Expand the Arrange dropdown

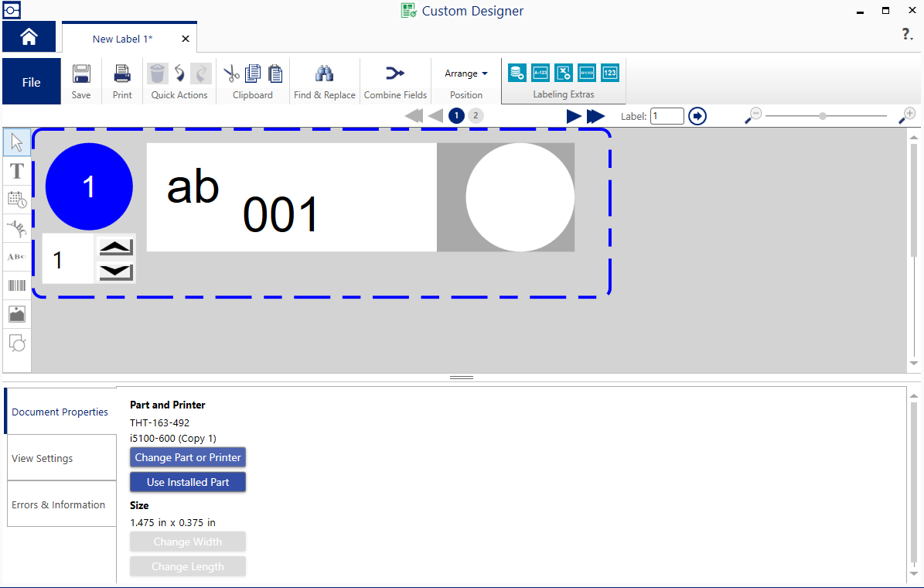click(x=466, y=73)
